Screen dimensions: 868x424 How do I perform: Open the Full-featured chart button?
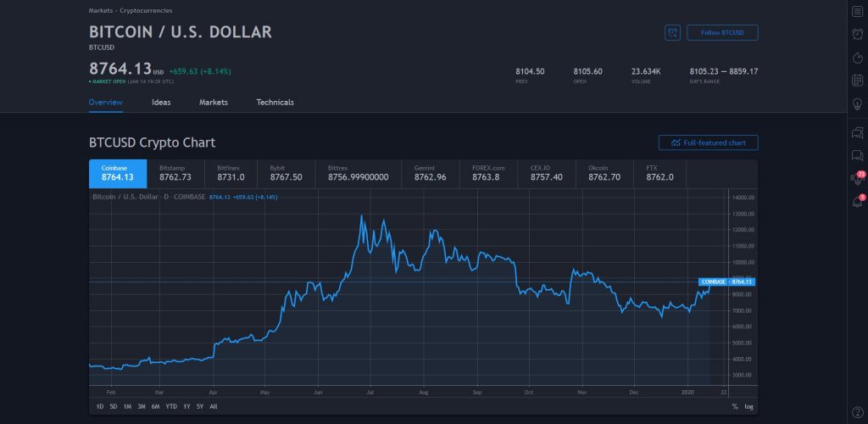[708, 142]
